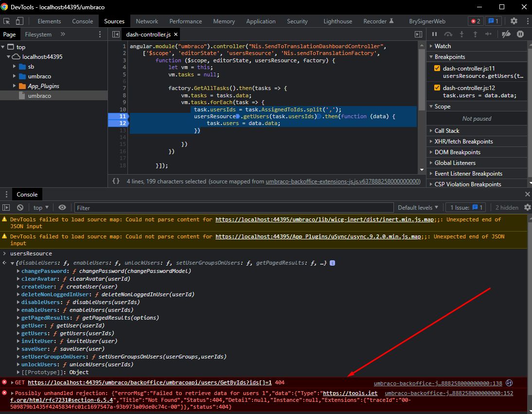Switch to the Application tab
Viewport: 532px width, 414px height.
click(261, 21)
